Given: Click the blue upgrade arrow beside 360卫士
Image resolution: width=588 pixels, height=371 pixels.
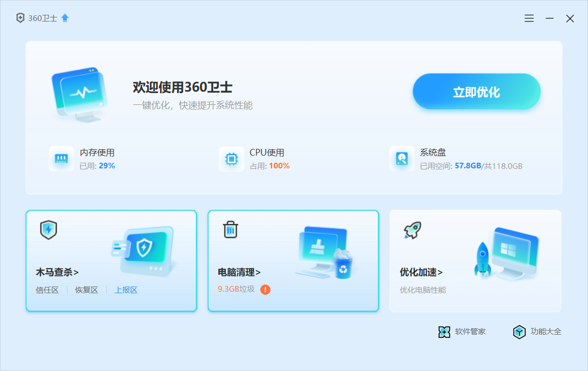Looking at the screenshot, I should [x=64, y=17].
